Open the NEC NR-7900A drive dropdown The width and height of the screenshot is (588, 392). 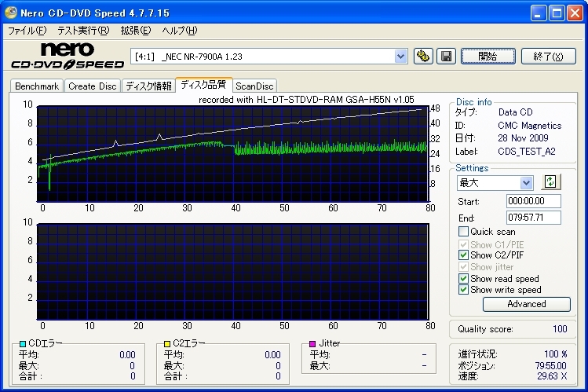400,56
